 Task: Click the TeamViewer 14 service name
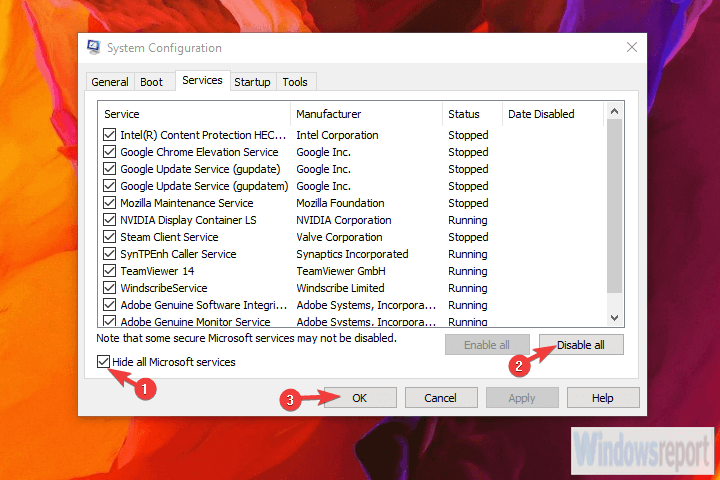pyautogui.click(x=157, y=271)
